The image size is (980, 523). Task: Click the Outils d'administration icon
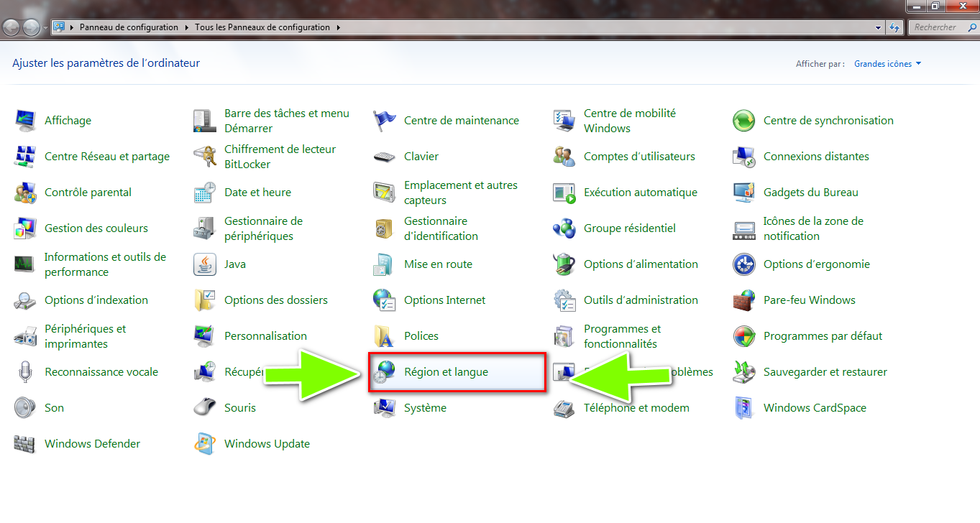(564, 300)
